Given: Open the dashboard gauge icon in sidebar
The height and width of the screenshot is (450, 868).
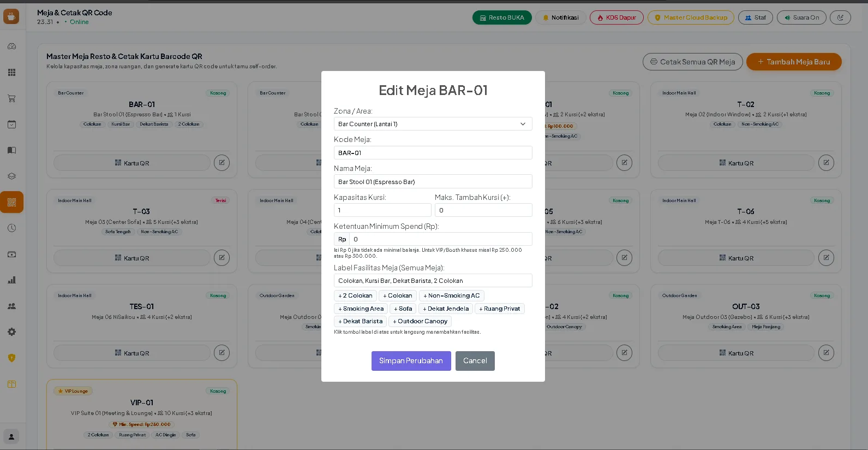Looking at the screenshot, I should click(x=11, y=46).
